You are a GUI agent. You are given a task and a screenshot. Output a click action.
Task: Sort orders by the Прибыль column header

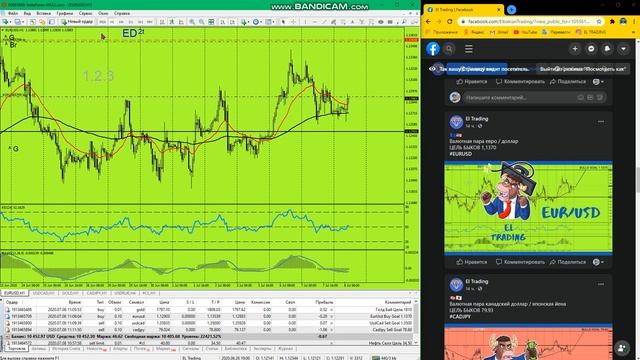tap(324, 302)
